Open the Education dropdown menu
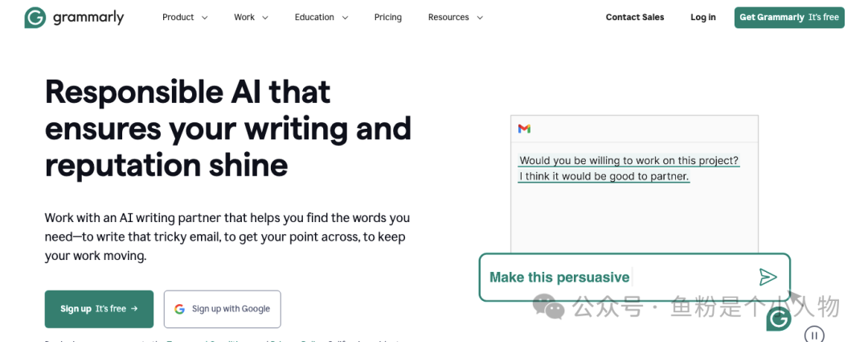868x342 pixels. [321, 17]
